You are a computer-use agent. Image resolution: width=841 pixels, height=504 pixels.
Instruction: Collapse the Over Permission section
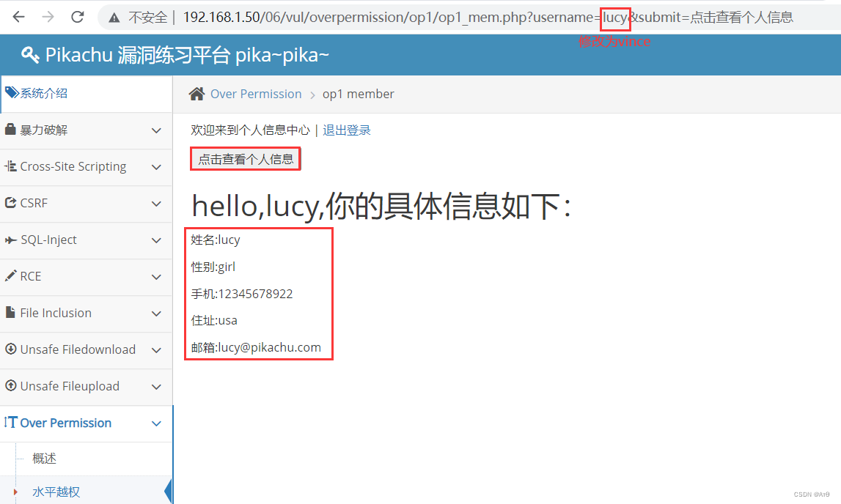click(x=87, y=423)
